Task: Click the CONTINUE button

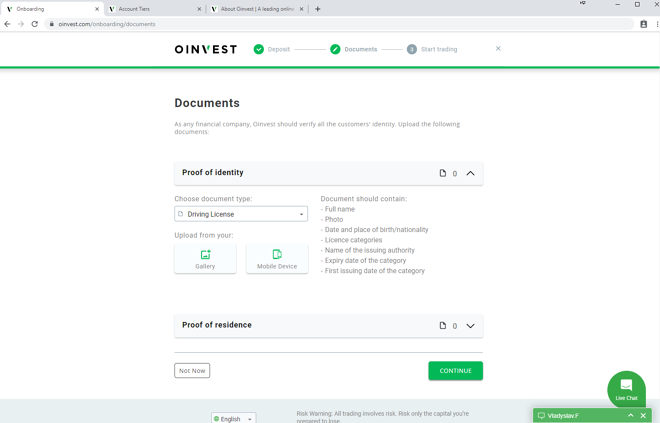Action: coord(455,371)
